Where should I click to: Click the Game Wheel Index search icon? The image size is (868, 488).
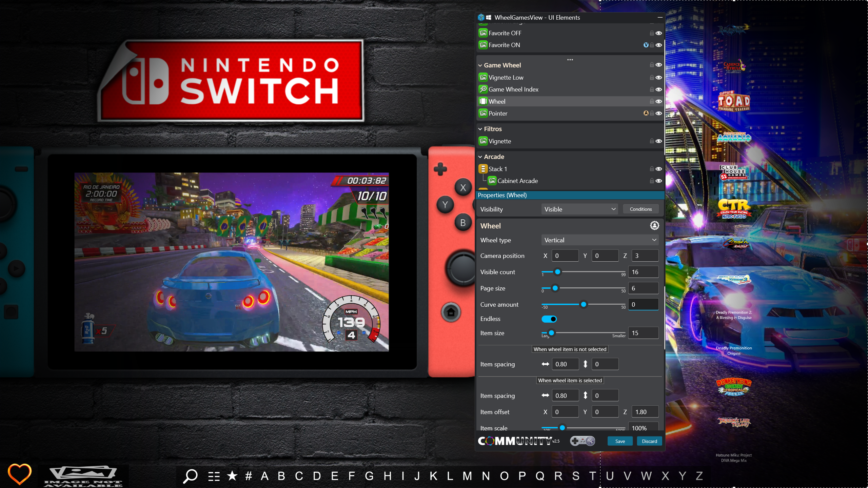(x=483, y=89)
